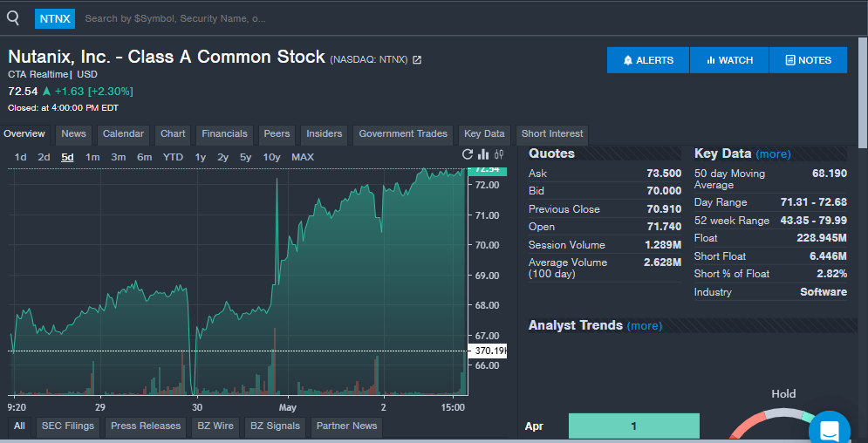
Task: Click the Bid value 70.000
Action: (664, 191)
